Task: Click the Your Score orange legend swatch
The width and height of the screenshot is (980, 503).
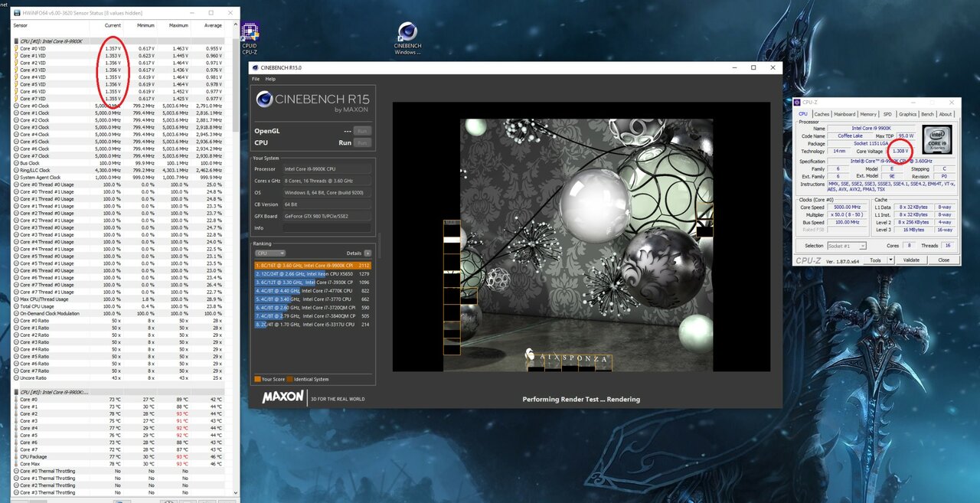Action: 257,379
